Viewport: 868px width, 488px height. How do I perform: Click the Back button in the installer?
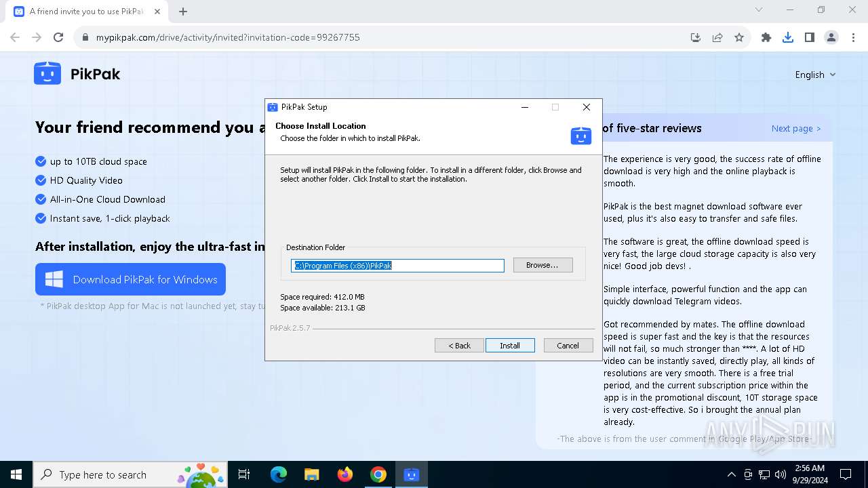[x=459, y=346]
